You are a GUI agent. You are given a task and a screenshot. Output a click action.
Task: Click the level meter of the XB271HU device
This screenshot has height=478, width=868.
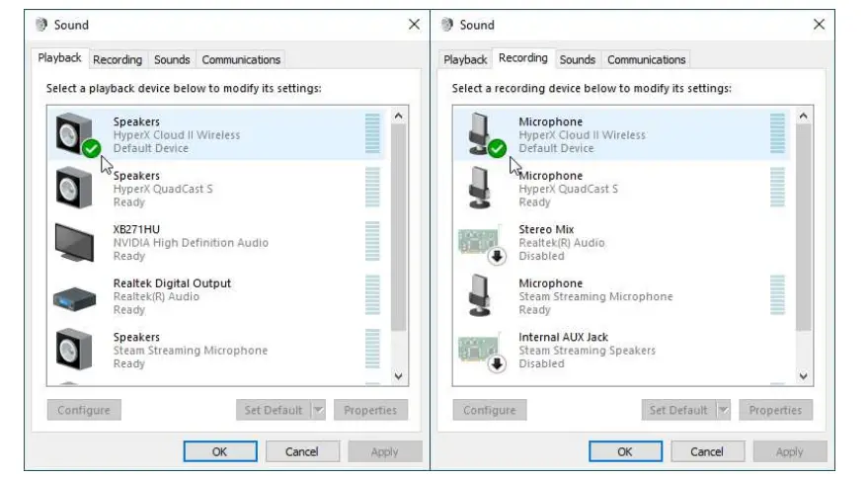coord(372,242)
